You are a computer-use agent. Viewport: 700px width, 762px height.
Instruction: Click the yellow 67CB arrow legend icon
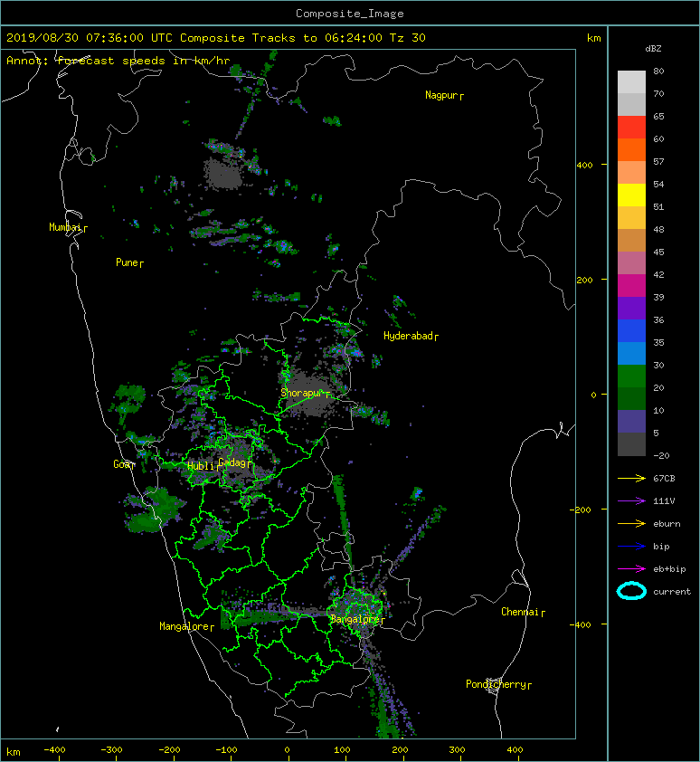pyautogui.click(x=631, y=479)
